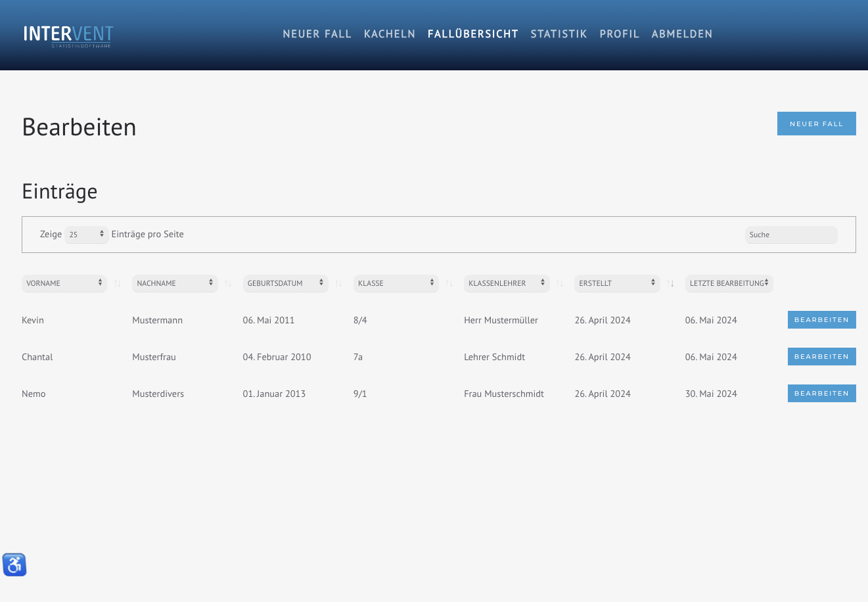868x602 pixels.
Task: Edit Kevin Mustermann's entry via Bearbeiten
Action: 821,320
